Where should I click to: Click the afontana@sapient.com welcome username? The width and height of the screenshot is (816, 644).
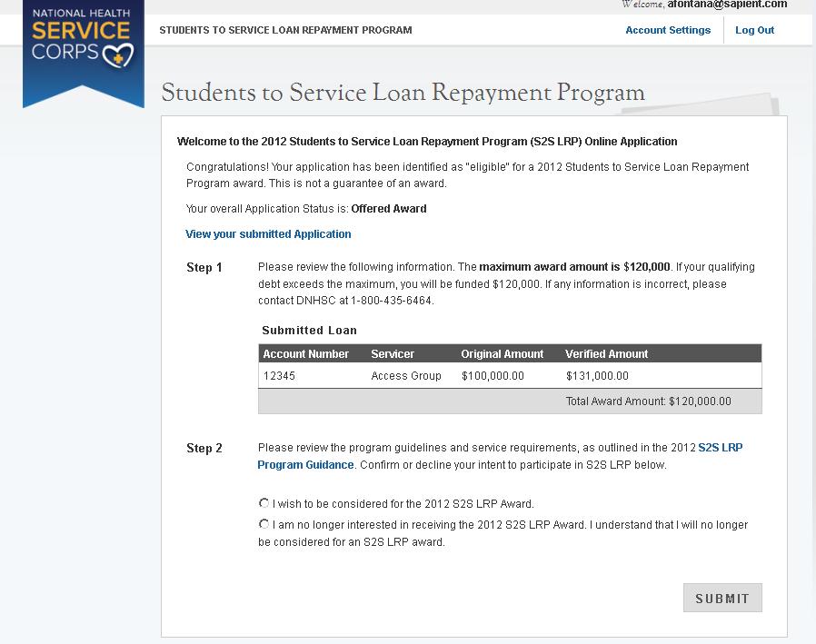pyautogui.click(x=727, y=5)
